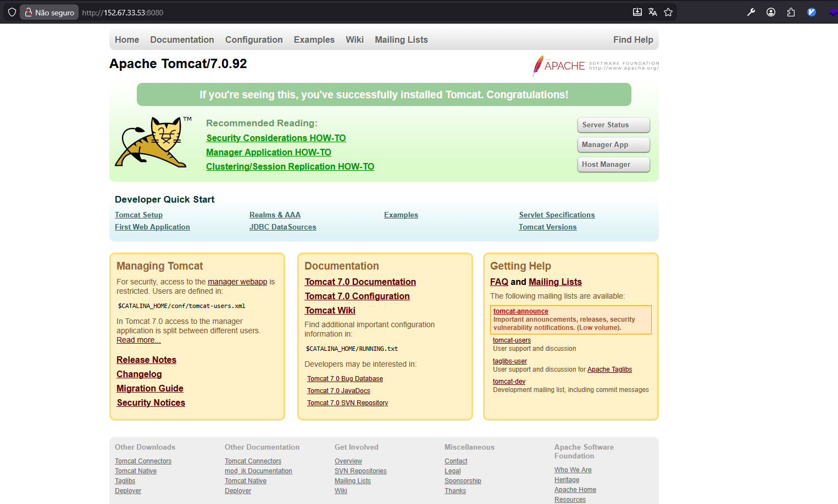
Task: Open the Manager App button
Action: tap(613, 145)
